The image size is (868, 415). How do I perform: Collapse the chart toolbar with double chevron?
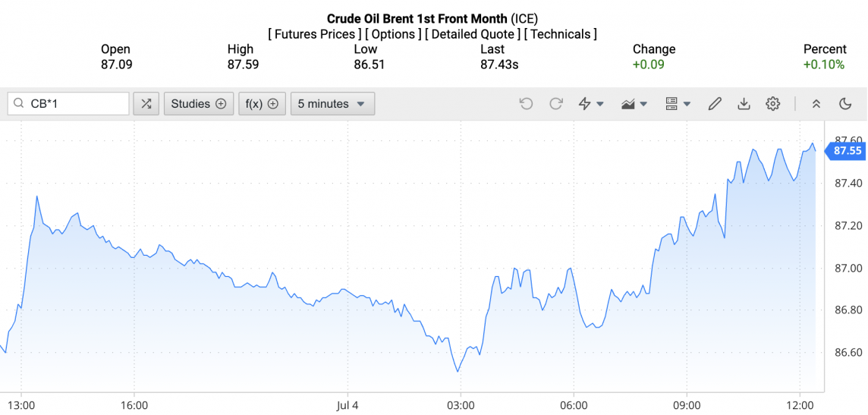[816, 104]
